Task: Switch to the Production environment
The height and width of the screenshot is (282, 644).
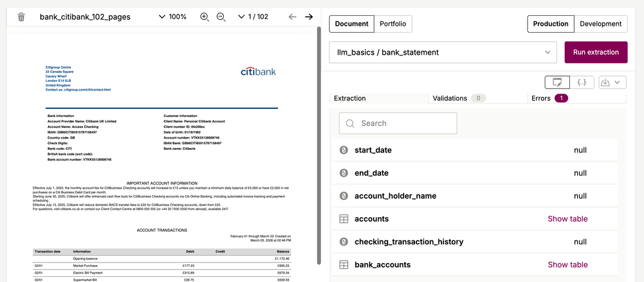Action: click(551, 24)
